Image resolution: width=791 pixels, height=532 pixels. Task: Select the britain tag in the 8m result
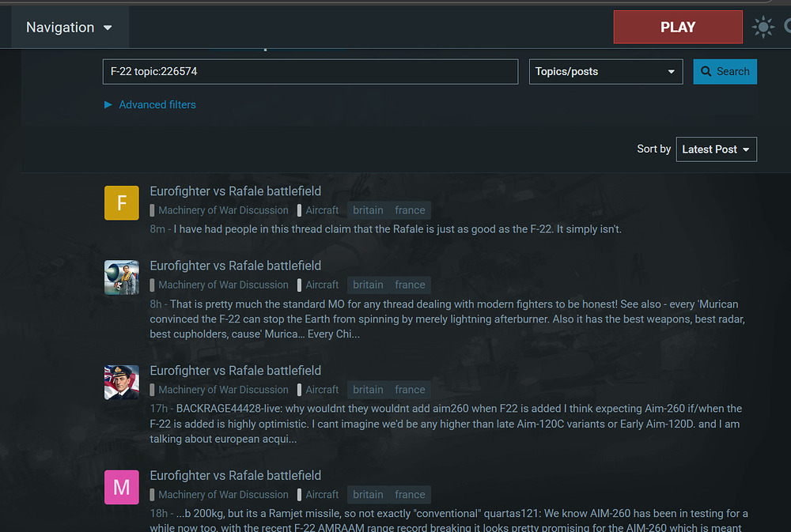point(368,210)
